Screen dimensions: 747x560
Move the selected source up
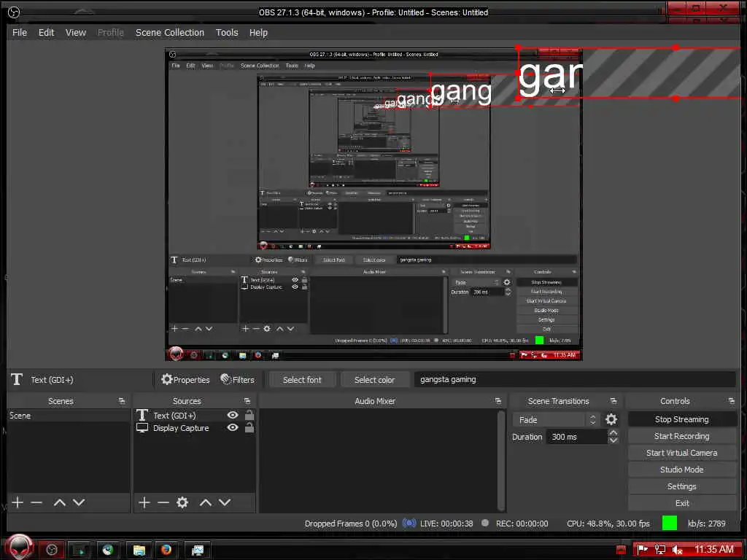(205, 502)
